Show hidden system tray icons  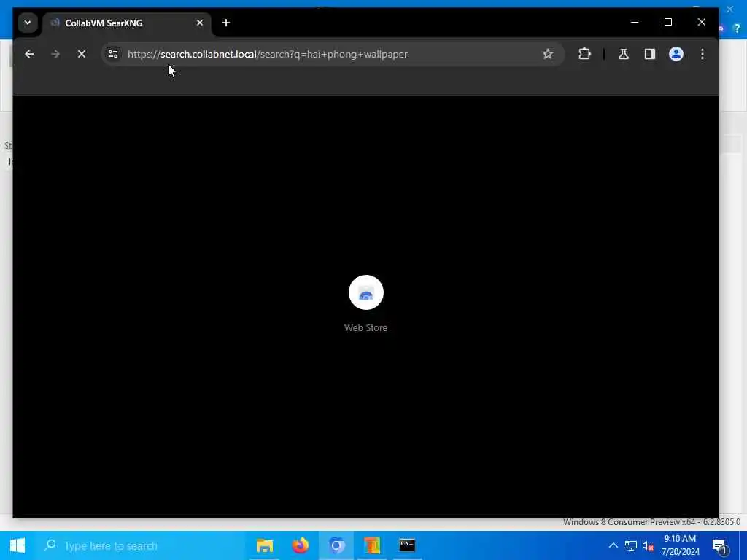click(613, 545)
